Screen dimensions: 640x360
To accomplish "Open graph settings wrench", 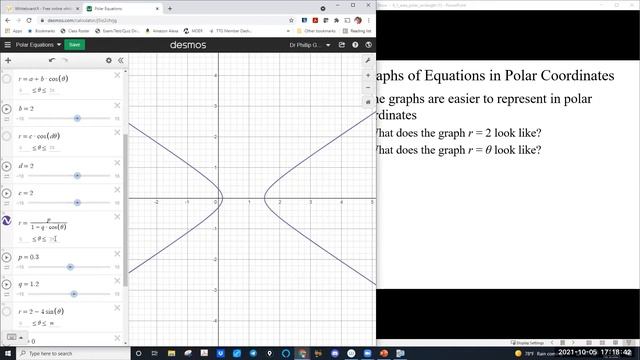I will [368, 60].
